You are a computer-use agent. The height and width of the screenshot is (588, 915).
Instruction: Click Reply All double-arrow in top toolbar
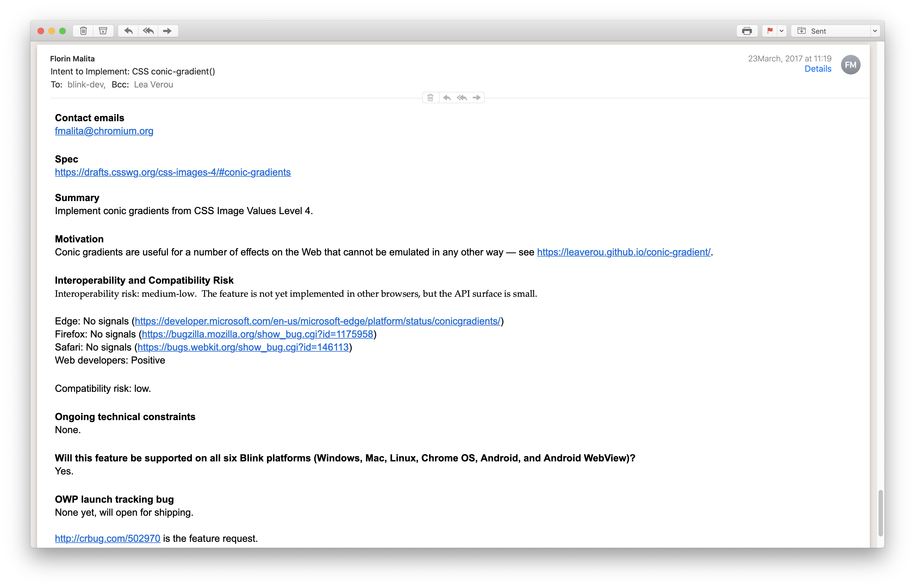click(148, 31)
